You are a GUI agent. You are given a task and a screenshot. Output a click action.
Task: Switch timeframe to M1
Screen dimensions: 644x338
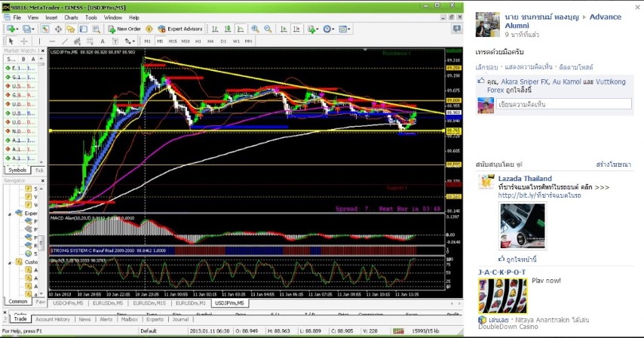point(147,41)
